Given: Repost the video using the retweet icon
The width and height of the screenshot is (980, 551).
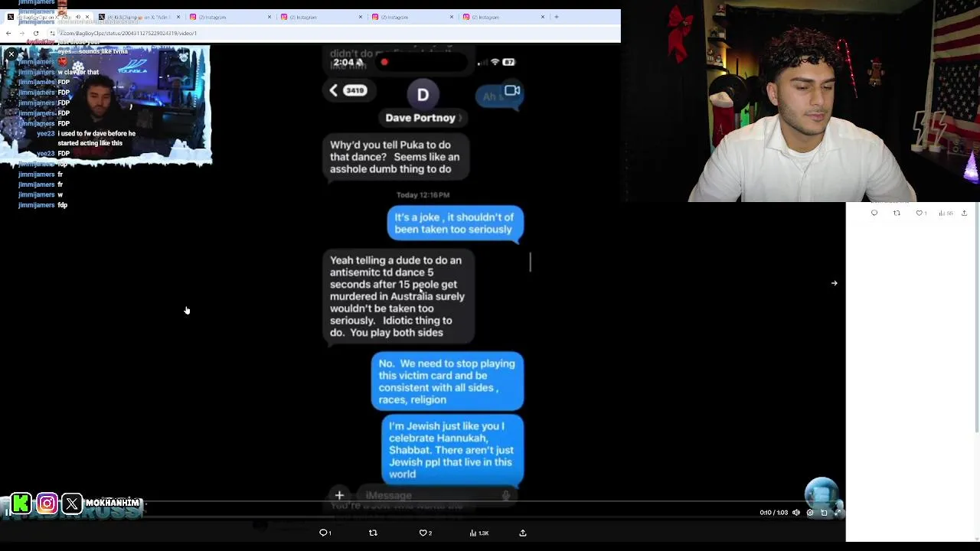Looking at the screenshot, I should pos(373,533).
